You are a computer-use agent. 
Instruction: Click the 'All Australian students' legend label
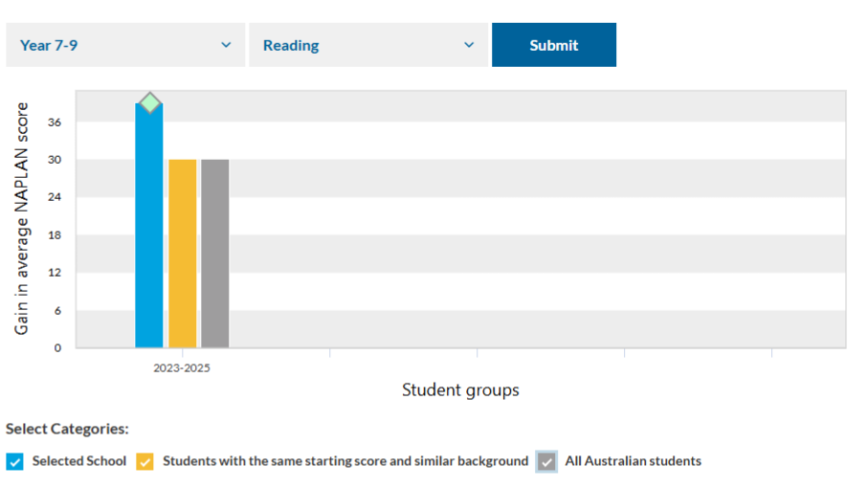(x=633, y=461)
